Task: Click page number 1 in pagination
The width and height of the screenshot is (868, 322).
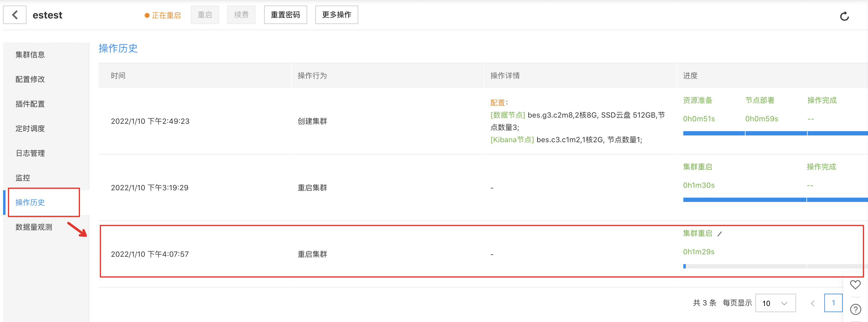Action: pos(833,303)
